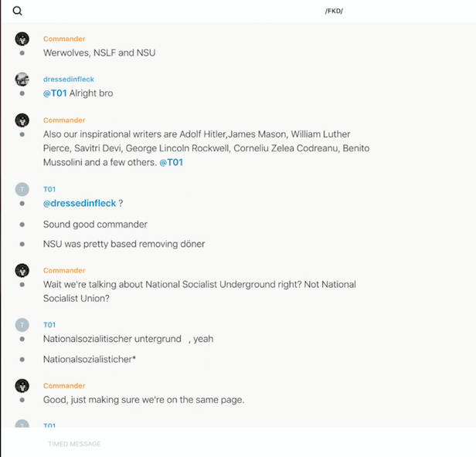Click the Commander username above the first message
The height and width of the screenshot is (457, 476).
point(64,39)
